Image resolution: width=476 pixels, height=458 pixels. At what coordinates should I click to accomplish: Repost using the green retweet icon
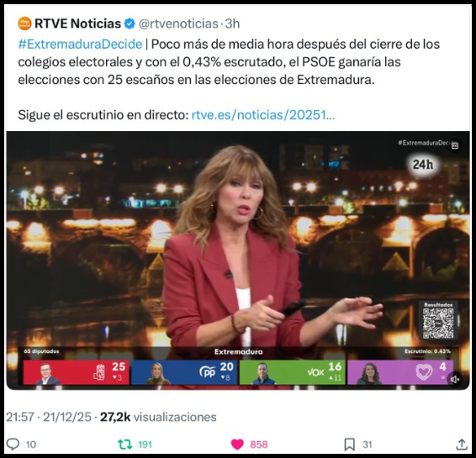125,445
